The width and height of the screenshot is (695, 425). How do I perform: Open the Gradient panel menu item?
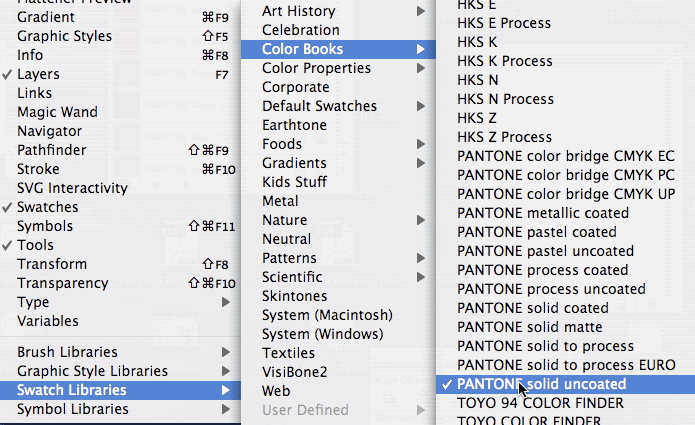(x=120, y=17)
